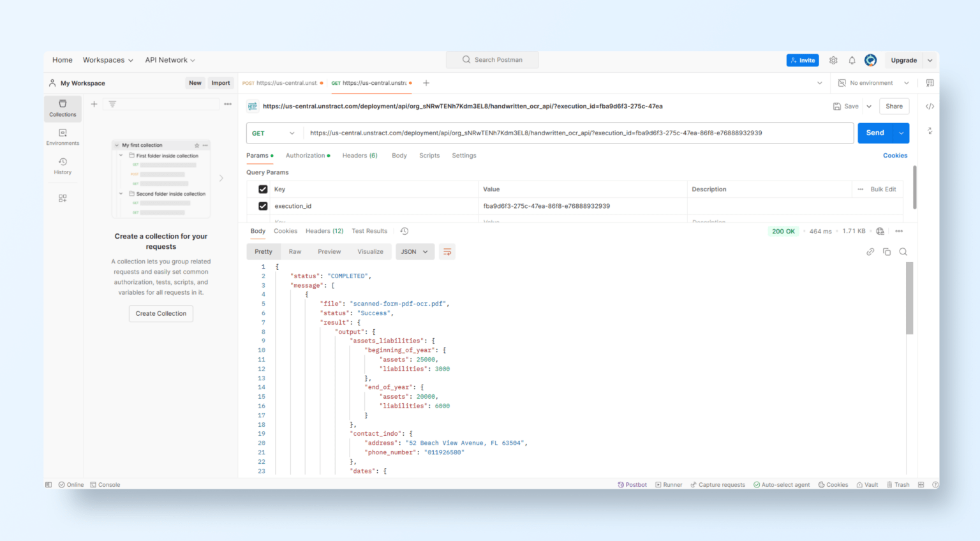Open the Postman Console
This screenshot has height=541, width=980.
click(x=105, y=484)
